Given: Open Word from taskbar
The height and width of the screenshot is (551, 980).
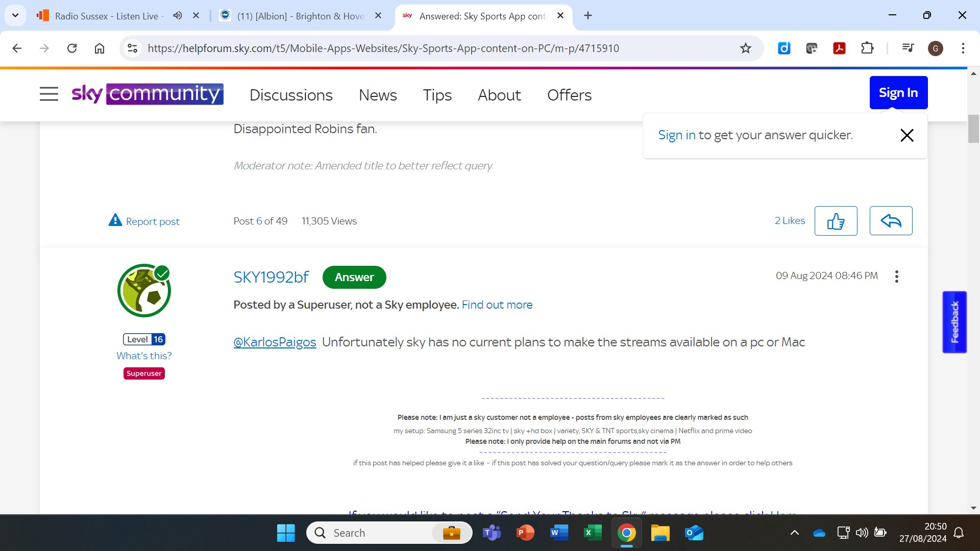Looking at the screenshot, I should pos(559,533).
